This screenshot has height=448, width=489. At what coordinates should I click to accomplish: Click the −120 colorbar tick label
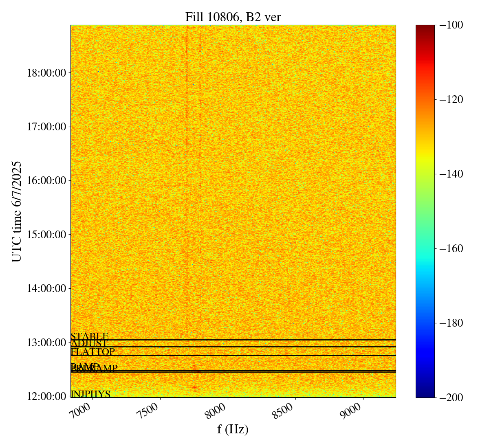449,99
